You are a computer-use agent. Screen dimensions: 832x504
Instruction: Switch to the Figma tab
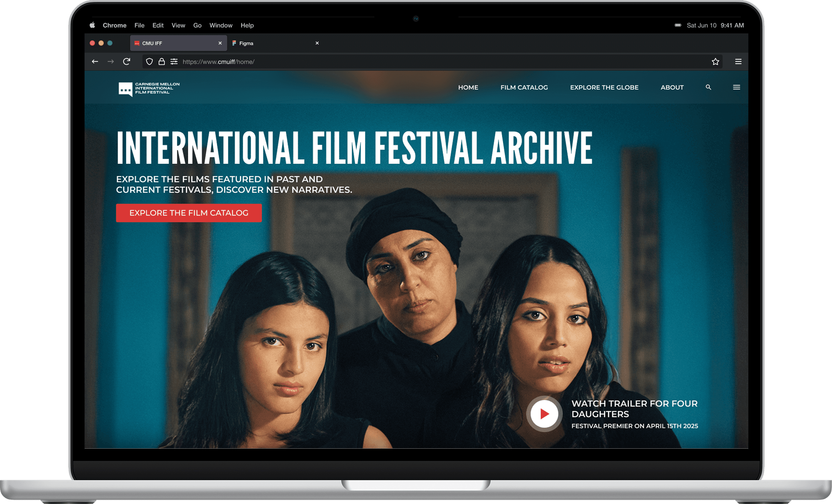pyautogui.click(x=247, y=43)
